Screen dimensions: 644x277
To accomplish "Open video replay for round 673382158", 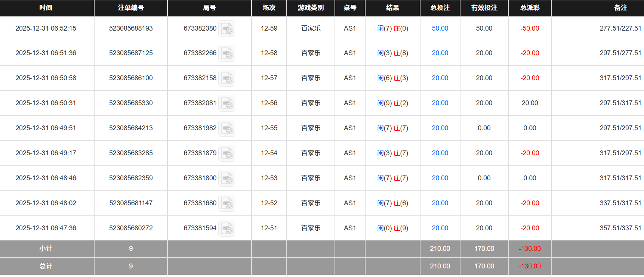I will pyautogui.click(x=227, y=78).
